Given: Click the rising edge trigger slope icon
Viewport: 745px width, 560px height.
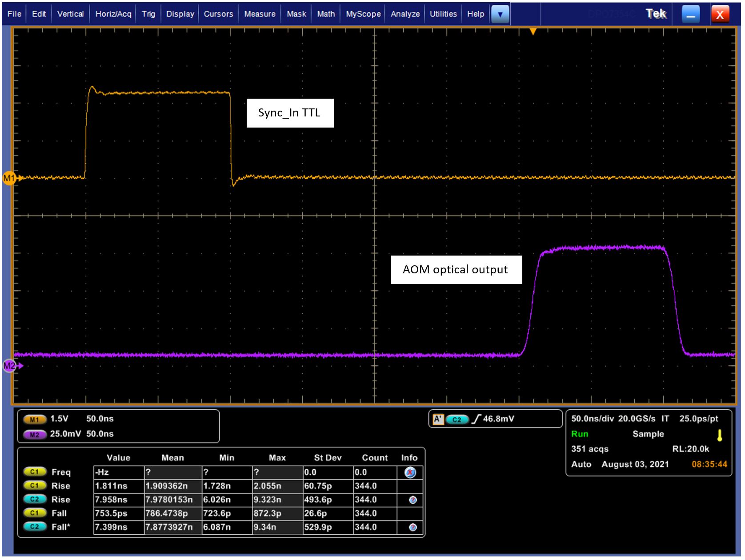Looking at the screenshot, I should 476,419.
